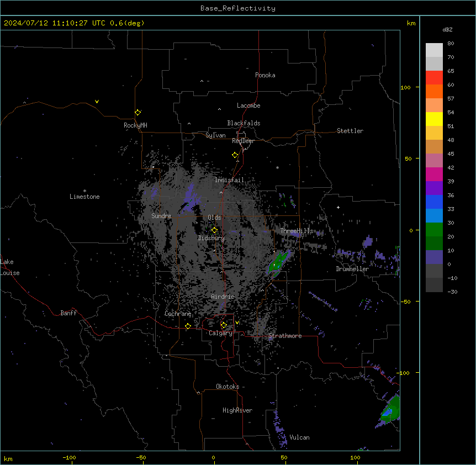
Task: Click the Base_Reflectivity title text
Action: [238, 8]
